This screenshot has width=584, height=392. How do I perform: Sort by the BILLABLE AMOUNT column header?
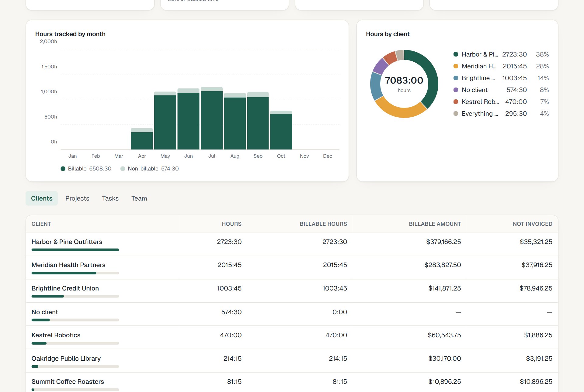pos(435,224)
